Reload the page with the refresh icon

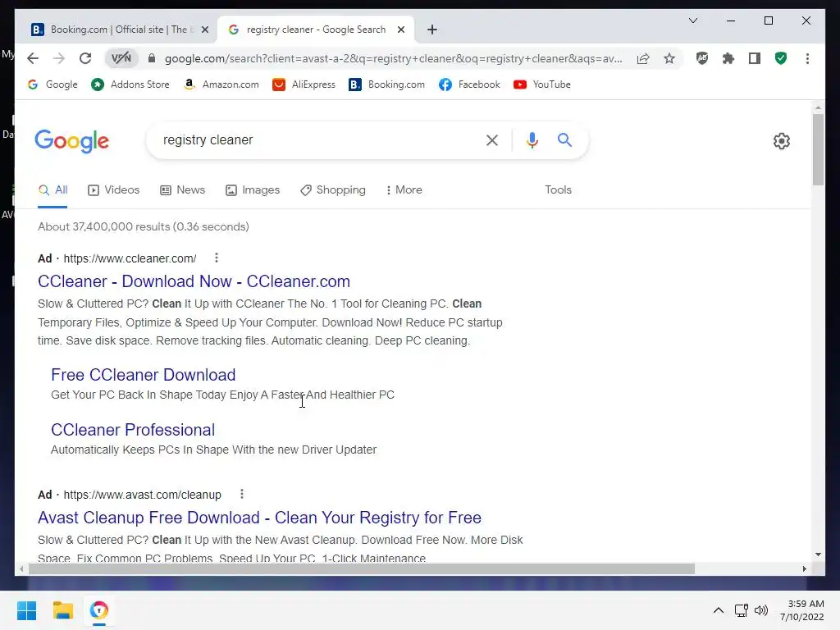pos(85,58)
